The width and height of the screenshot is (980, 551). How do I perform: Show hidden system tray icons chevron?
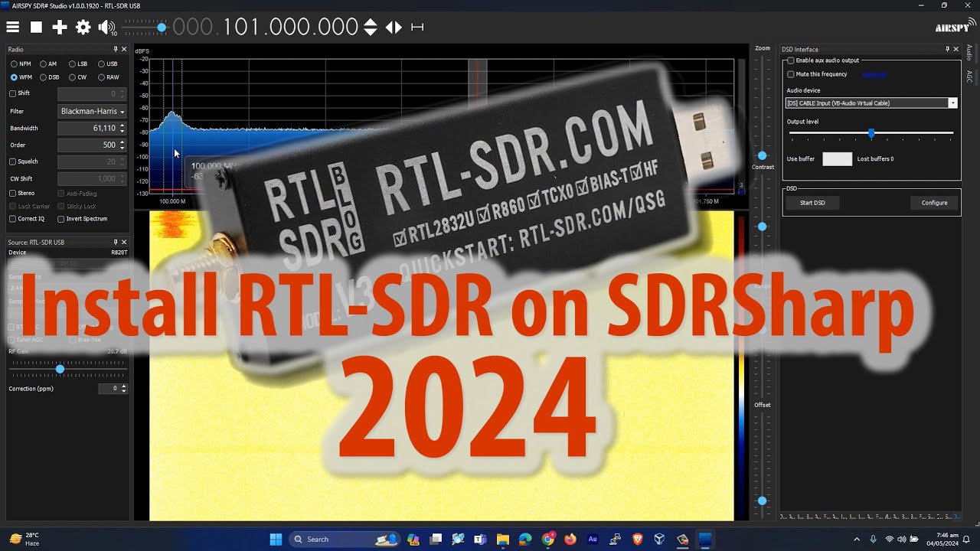857,540
